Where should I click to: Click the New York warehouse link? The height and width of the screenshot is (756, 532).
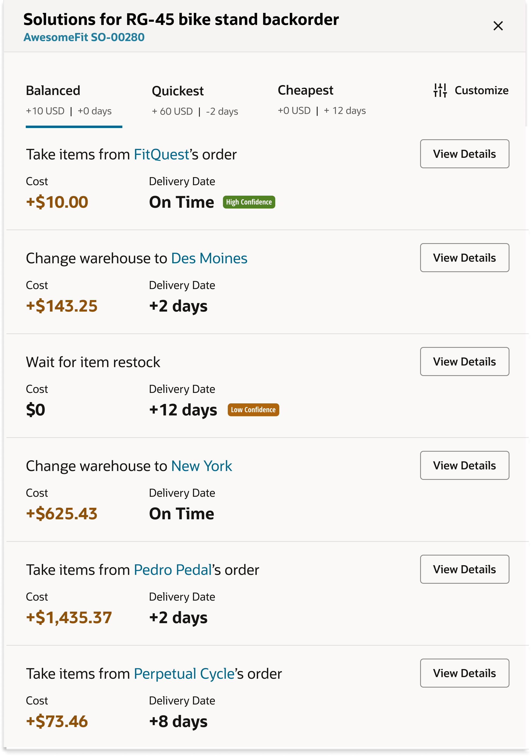[x=201, y=466]
